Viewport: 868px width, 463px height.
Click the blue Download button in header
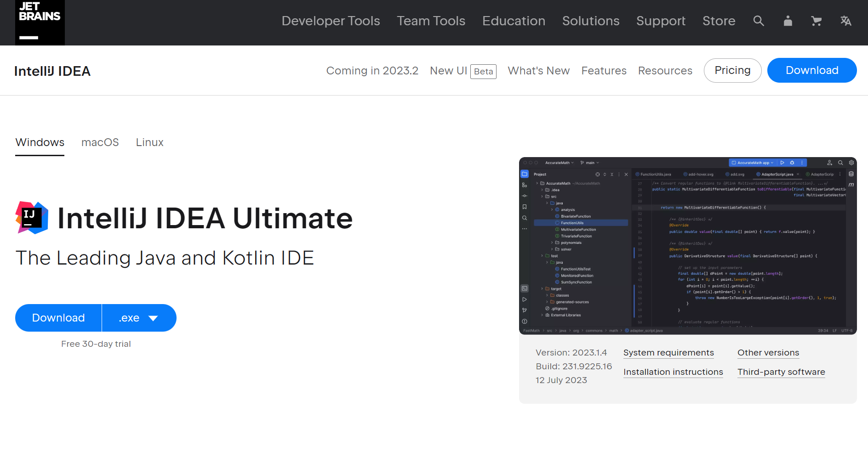click(x=811, y=70)
